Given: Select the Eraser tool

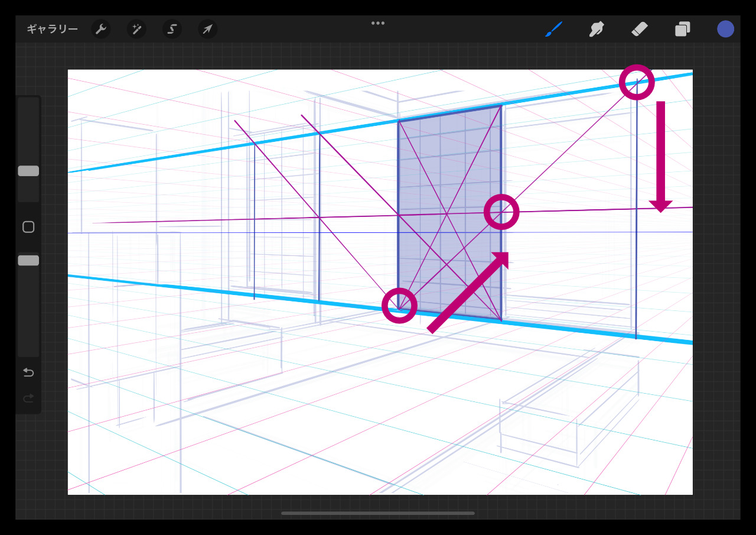Looking at the screenshot, I should pos(640,29).
